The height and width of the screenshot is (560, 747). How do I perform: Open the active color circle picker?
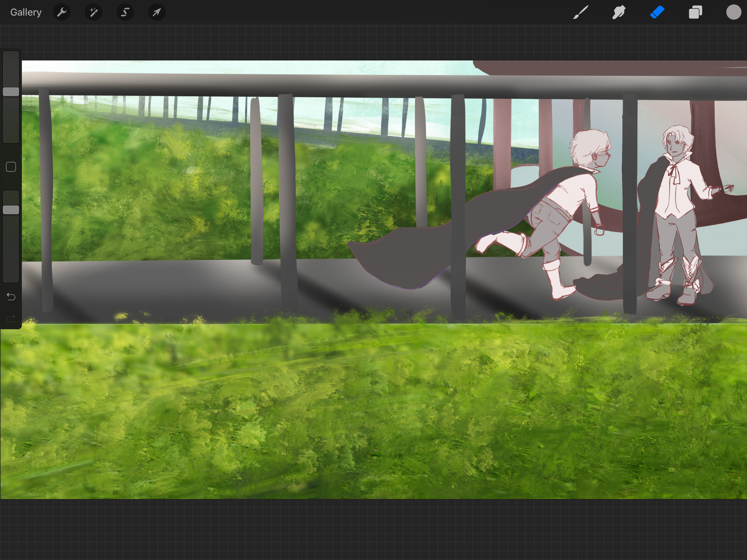[x=734, y=12]
